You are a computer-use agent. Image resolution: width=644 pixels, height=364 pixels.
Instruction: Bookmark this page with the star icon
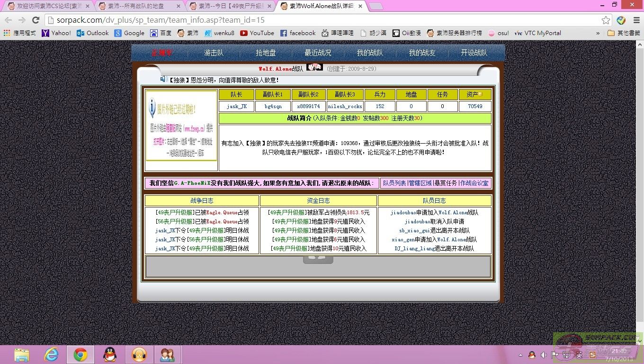(606, 20)
